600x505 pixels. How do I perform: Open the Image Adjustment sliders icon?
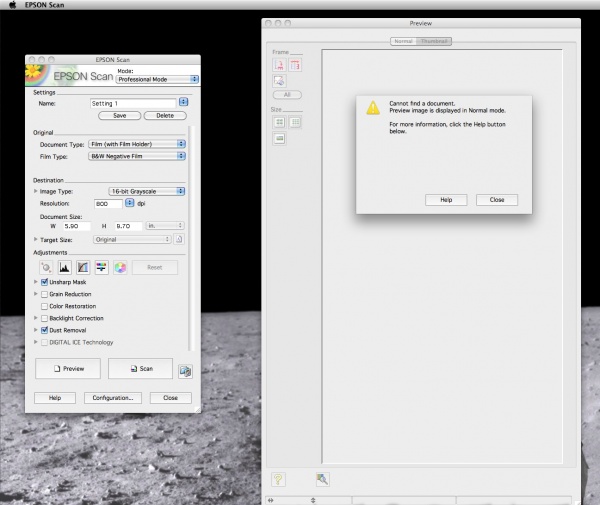[101, 267]
